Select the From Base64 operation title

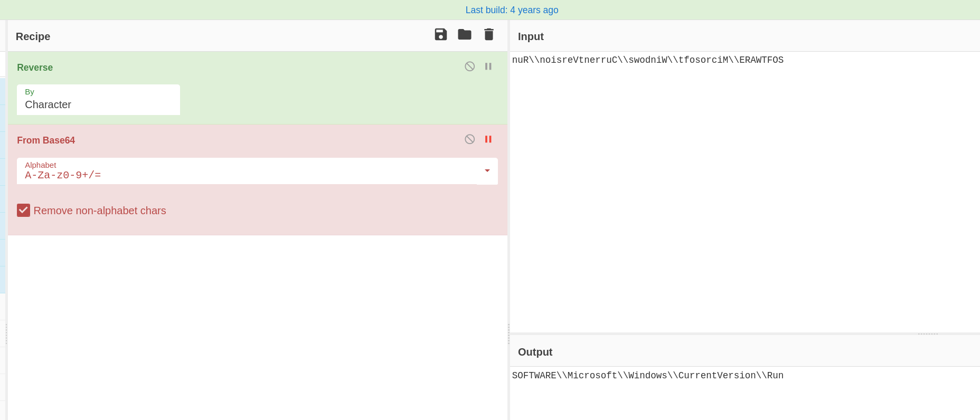[46, 140]
